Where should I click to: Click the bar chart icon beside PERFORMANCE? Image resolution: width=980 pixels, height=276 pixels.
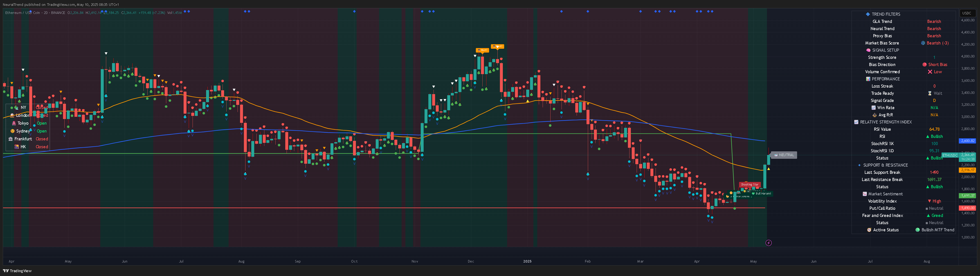coord(868,79)
